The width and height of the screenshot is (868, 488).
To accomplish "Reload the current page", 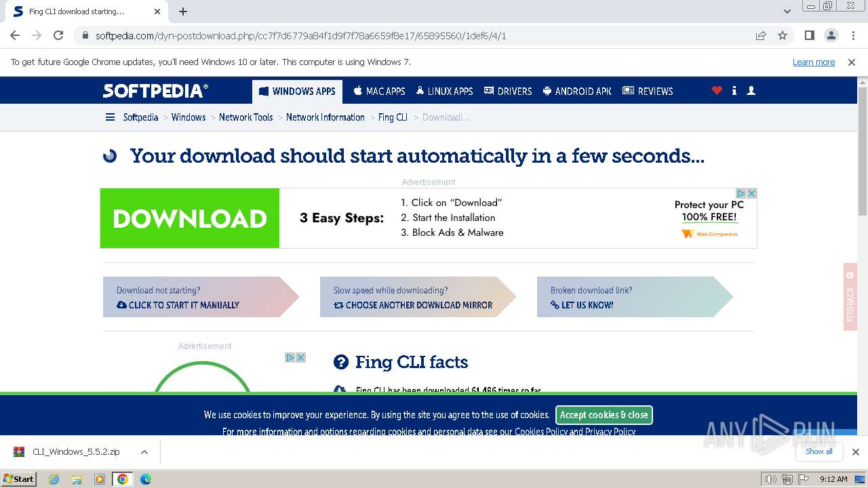I will (x=58, y=35).
